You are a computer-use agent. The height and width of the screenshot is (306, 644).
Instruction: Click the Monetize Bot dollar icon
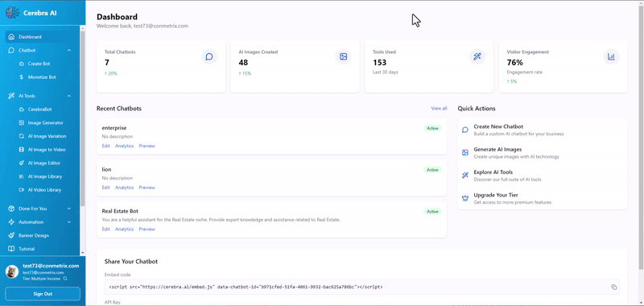click(22, 77)
